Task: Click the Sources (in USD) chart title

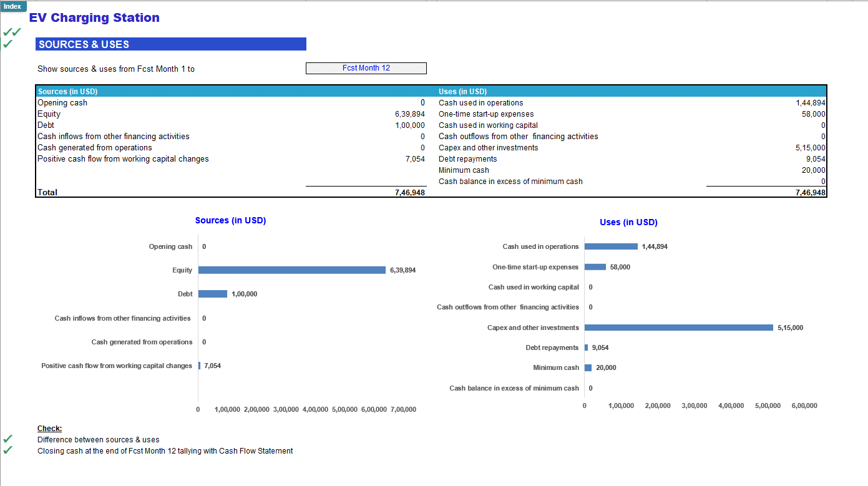Action: tap(230, 220)
